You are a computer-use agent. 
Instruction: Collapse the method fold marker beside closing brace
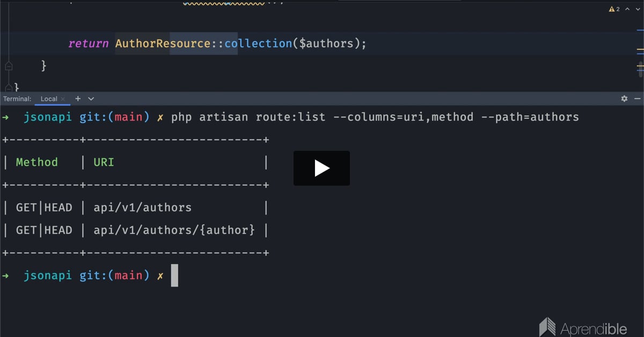(8, 66)
